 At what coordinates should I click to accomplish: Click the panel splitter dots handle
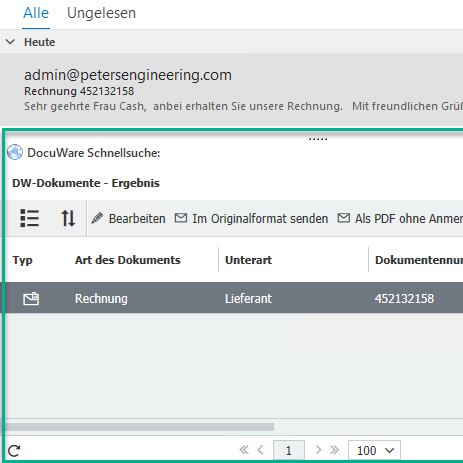point(318,139)
